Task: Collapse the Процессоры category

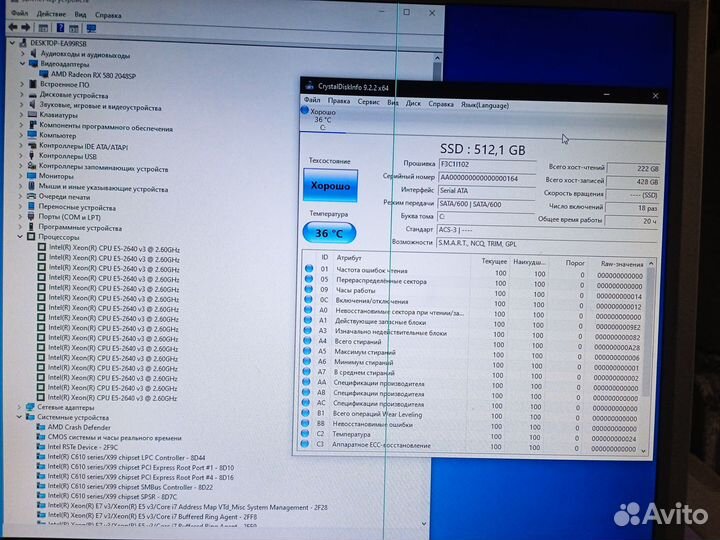Action: [20, 236]
